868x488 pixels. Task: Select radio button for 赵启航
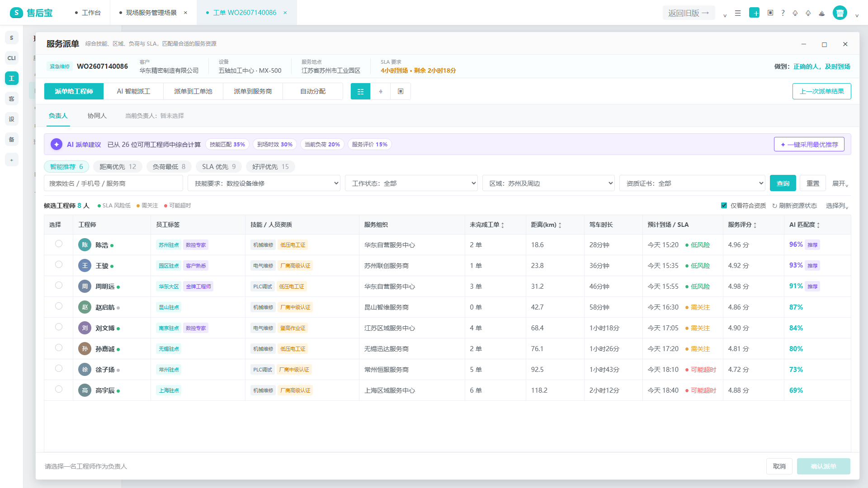59,306
